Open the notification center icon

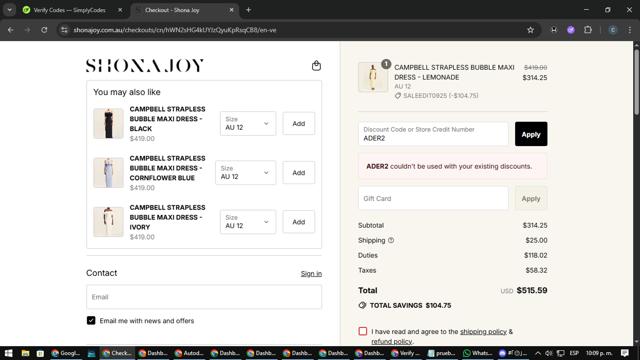pyautogui.click(x=624, y=353)
